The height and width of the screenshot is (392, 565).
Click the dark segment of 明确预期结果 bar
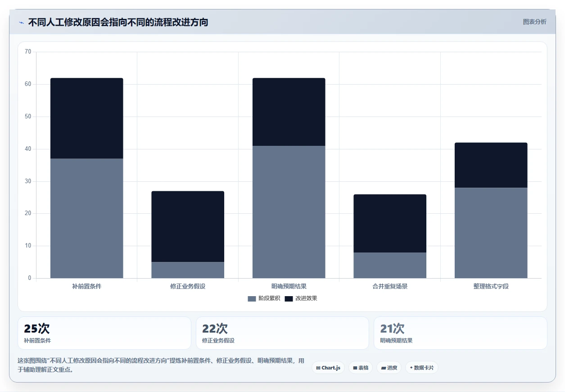(289, 112)
